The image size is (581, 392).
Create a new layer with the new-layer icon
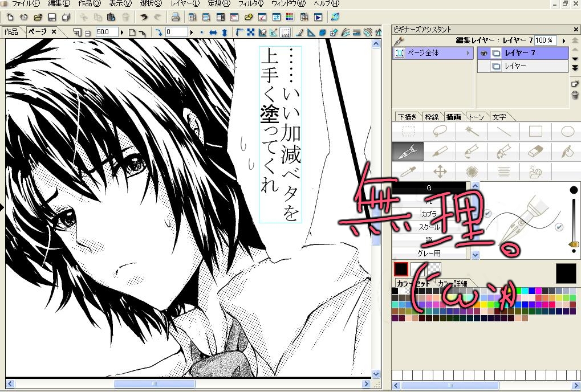575,84
